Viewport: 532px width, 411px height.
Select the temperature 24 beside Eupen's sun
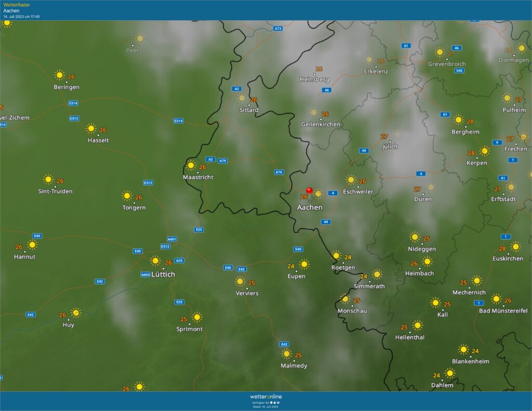click(x=291, y=266)
